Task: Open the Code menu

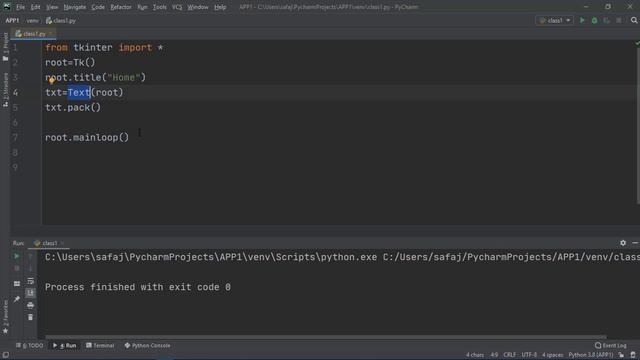Action: pyautogui.click(x=98, y=7)
